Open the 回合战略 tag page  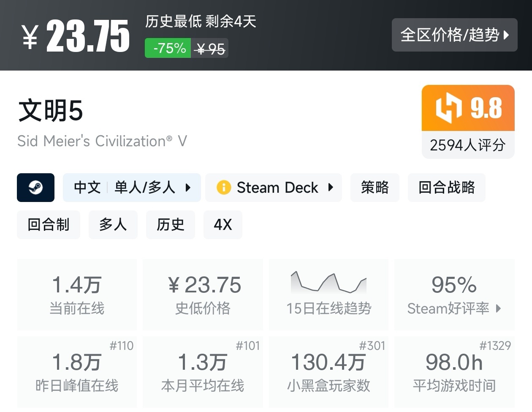tap(446, 188)
